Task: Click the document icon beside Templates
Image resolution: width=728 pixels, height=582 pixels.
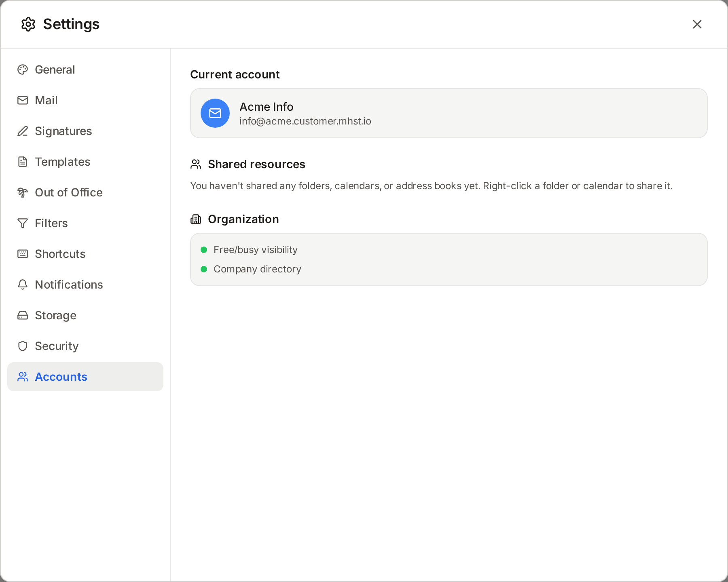Action: [x=23, y=162]
